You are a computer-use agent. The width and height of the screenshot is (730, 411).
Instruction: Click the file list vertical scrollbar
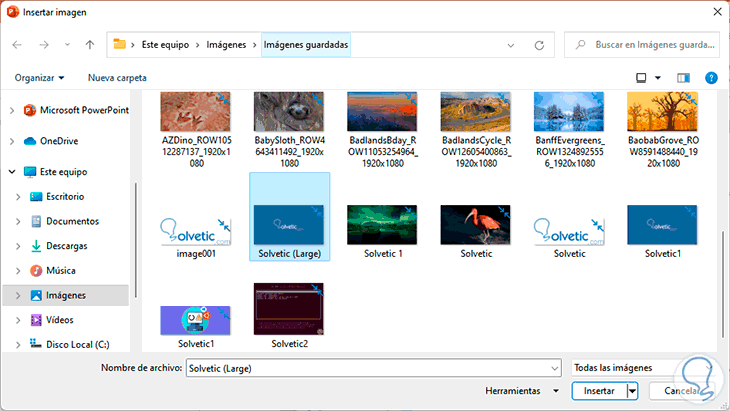(722, 285)
